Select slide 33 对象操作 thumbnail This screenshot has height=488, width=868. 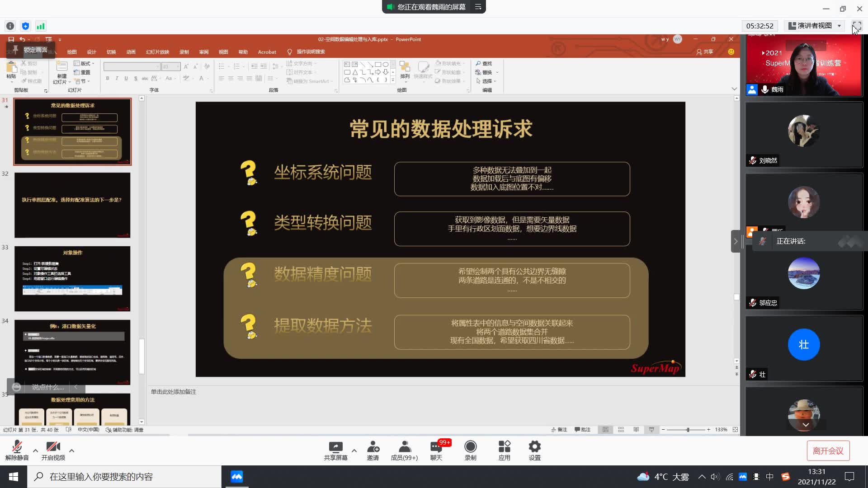[72, 279]
